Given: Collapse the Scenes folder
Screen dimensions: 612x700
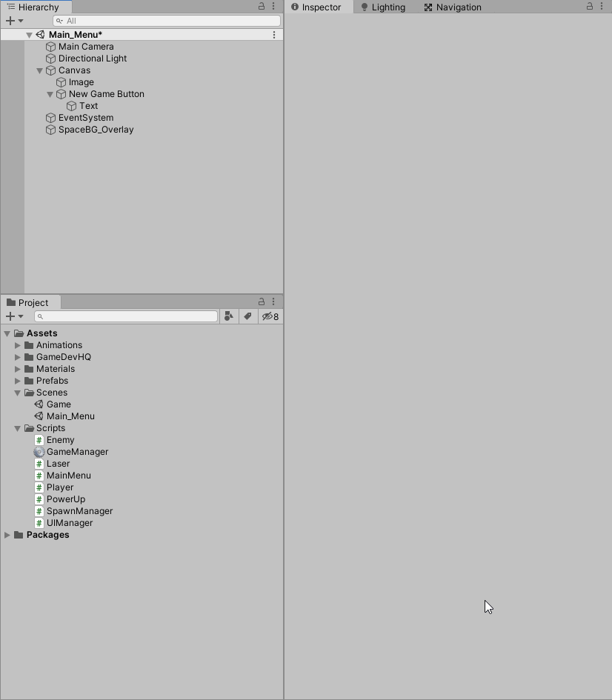Looking at the screenshot, I should click(17, 393).
